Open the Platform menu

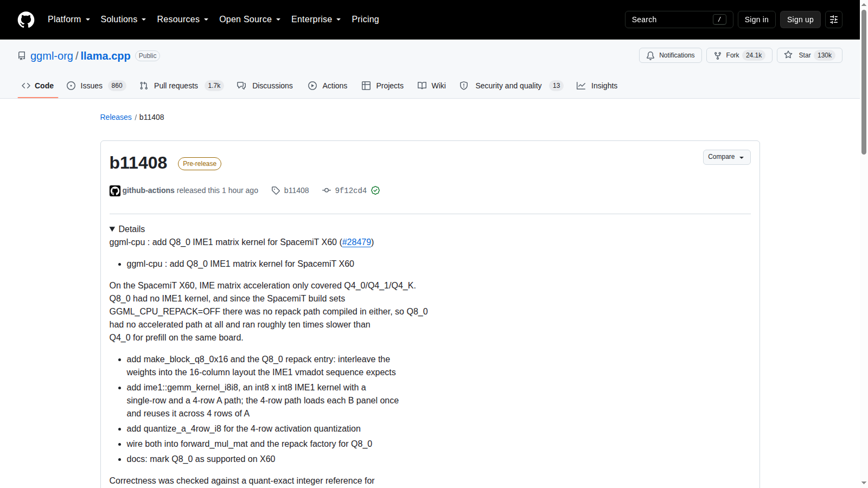point(69,20)
